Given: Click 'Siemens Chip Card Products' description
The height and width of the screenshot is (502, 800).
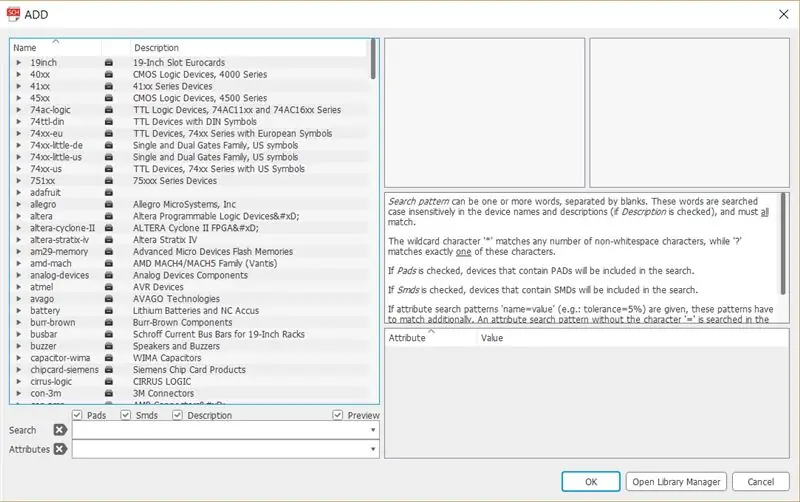Looking at the screenshot, I should coord(189,370).
